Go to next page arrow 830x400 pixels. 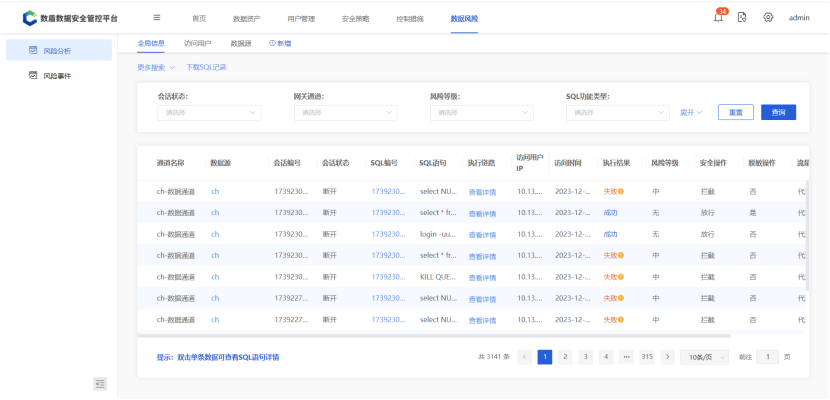[667, 357]
